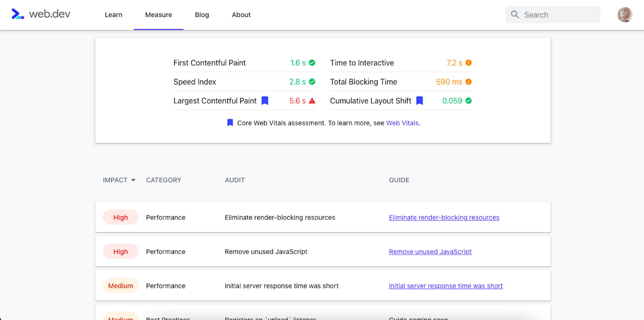Image resolution: width=644 pixels, height=320 pixels.
Task: Click bookmark icon beside Largest Contentful Paint
Action: point(265,101)
